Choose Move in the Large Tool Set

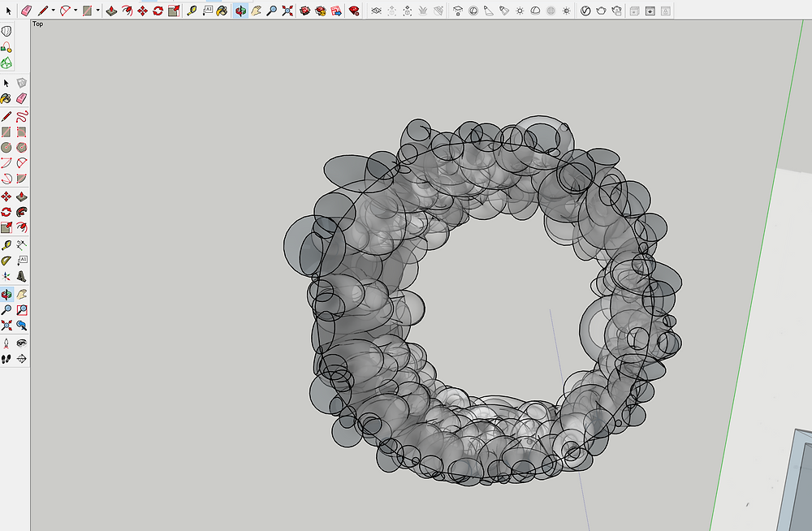6,196
